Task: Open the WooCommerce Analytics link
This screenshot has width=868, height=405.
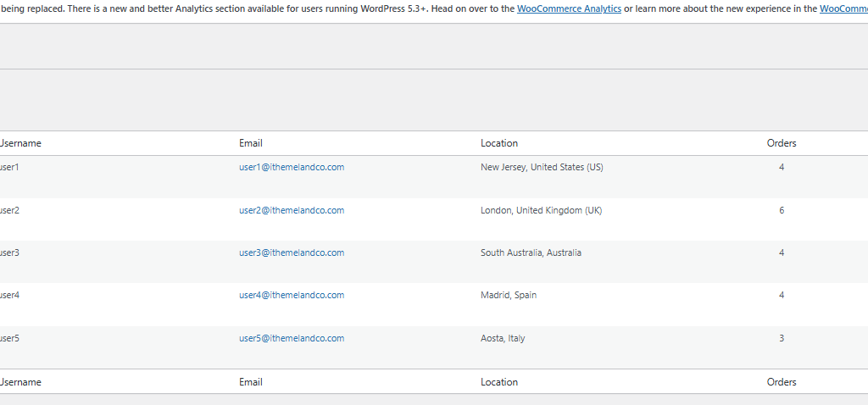Action: [569, 8]
